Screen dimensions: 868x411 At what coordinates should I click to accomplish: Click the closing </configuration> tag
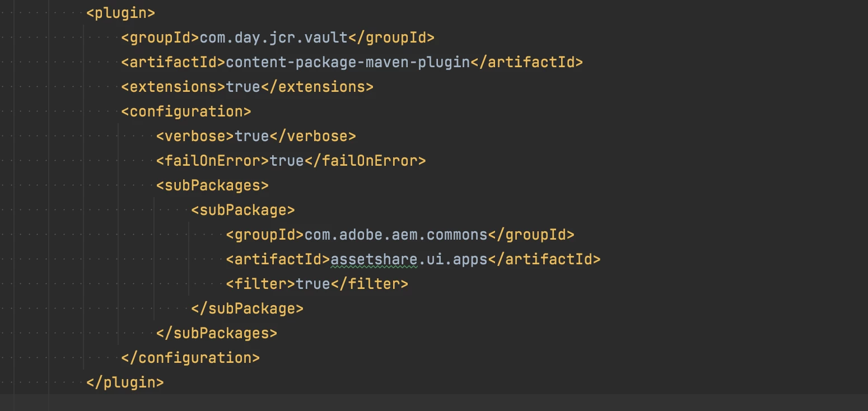click(190, 358)
